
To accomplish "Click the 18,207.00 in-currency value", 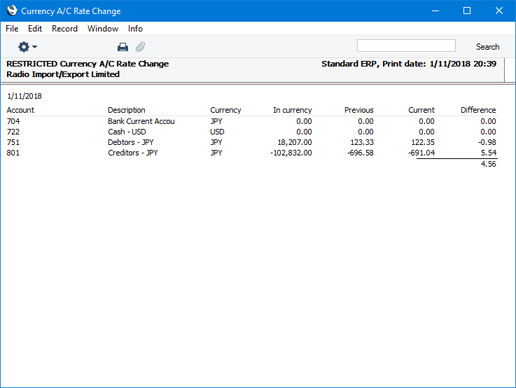I will coord(295,142).
